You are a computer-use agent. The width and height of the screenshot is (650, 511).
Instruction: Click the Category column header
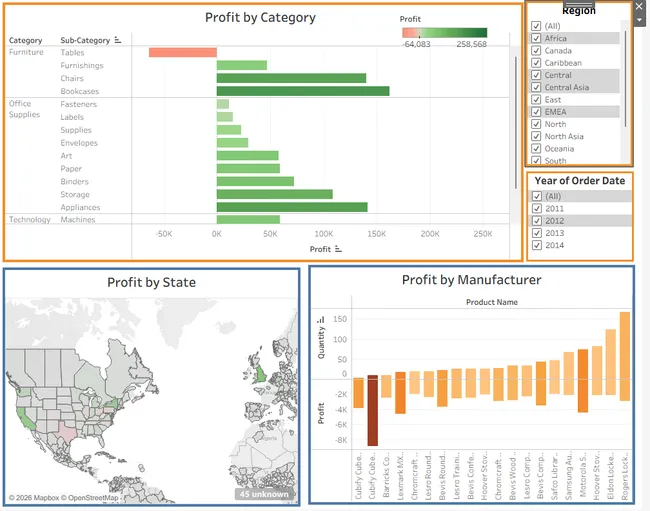pyautogui.click(x=26, y=40)
